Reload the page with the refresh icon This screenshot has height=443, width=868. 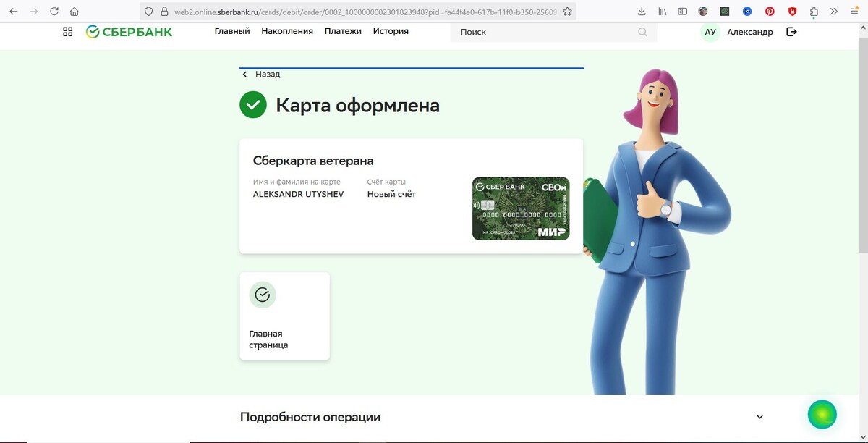point(54,12)
